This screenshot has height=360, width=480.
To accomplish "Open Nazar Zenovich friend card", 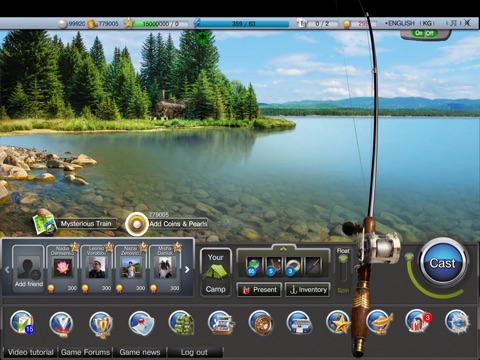I will 131,269.
